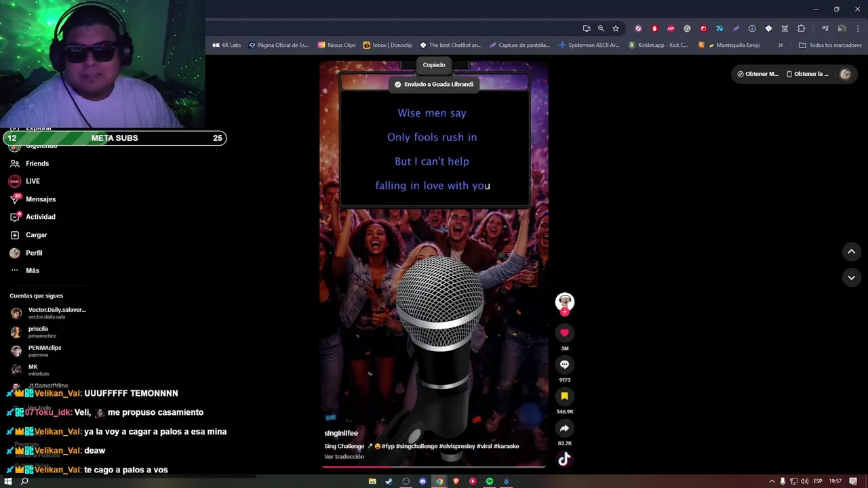Viewport: 868px width, 488px height.
Task: Expand the Más menu in the sidebar
Action: [x=24, y=270]
